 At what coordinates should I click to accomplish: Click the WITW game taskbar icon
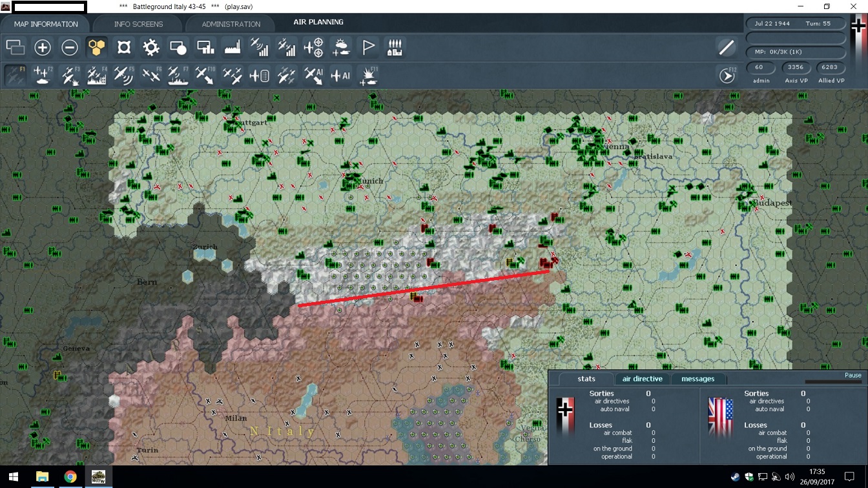click(99, 477)
